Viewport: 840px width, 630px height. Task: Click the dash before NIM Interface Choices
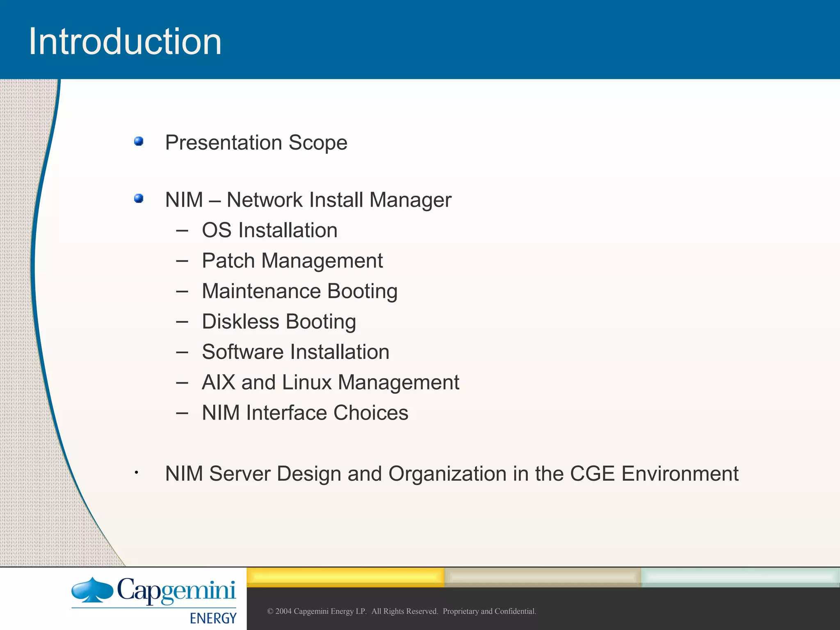182,413
